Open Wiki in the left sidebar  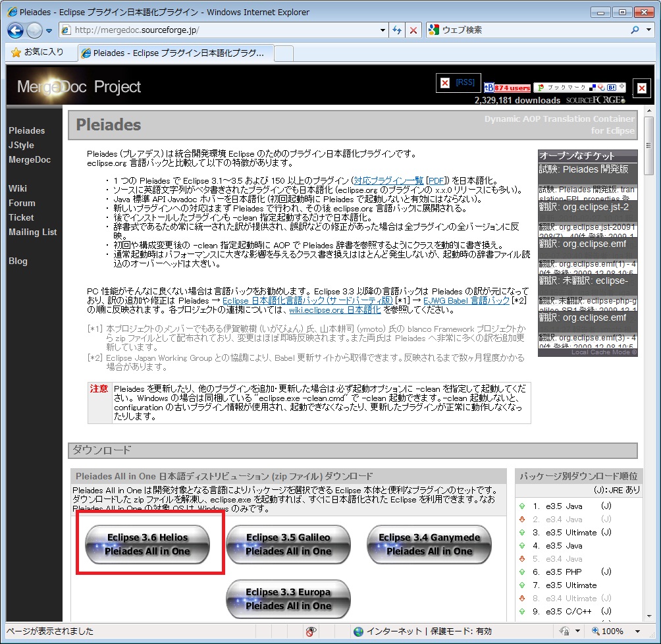[17, 188]
